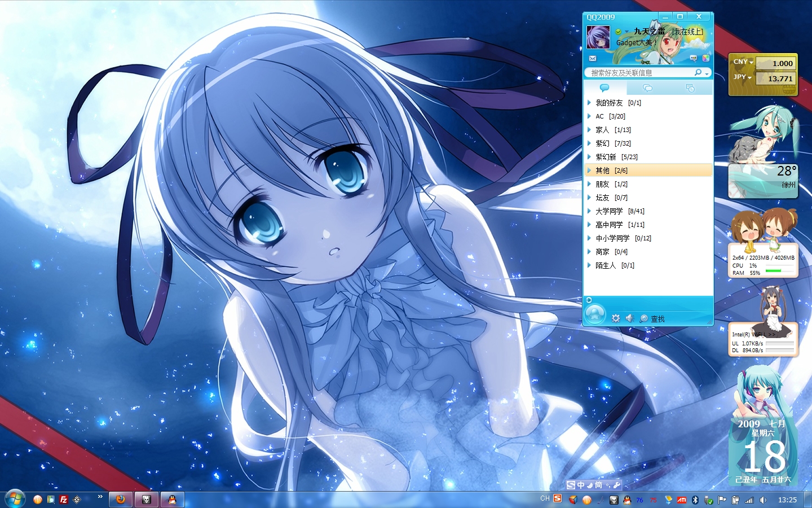Open the online status dropdown arrow

[626, 32]
